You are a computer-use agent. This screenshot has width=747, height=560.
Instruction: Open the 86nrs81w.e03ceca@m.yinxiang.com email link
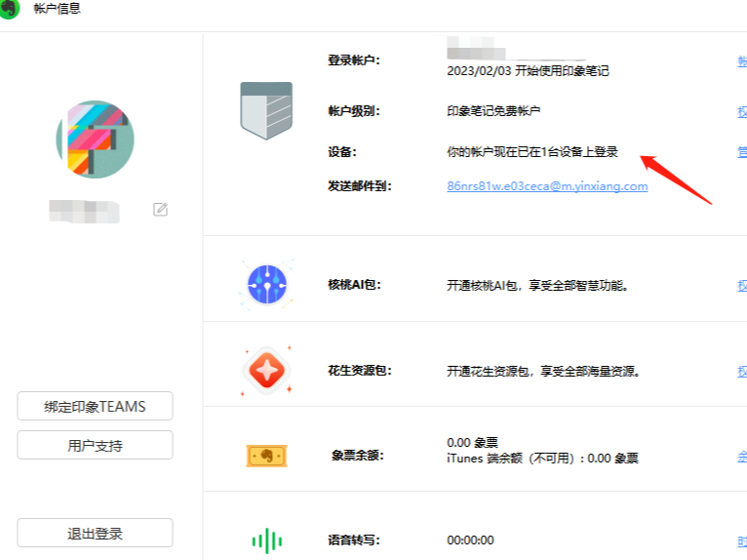tap(547, 186)
